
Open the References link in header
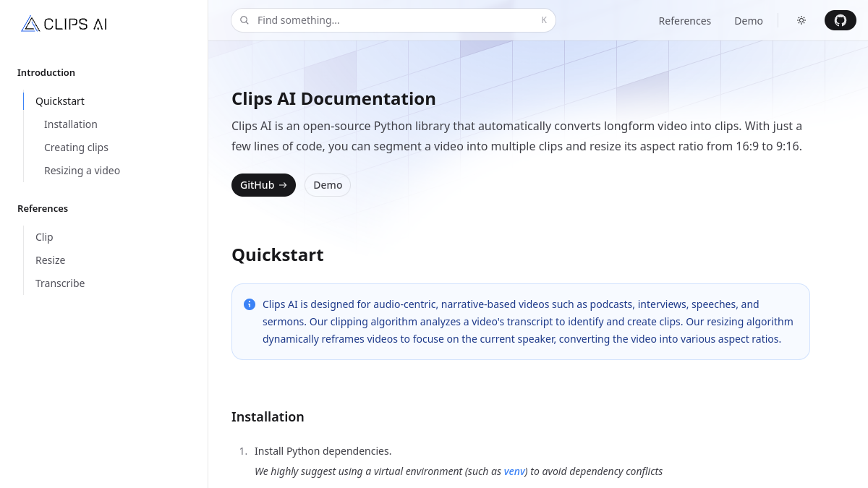click(685, 21)
